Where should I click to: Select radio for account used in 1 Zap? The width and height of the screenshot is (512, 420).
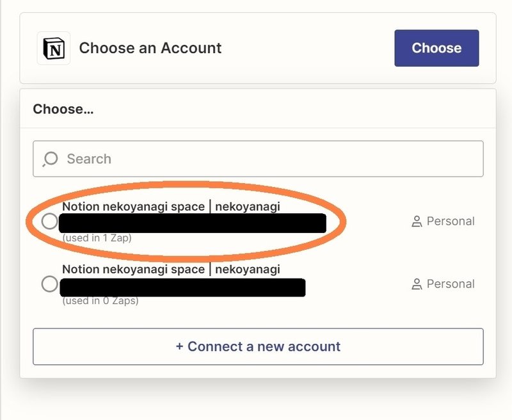(50, 221)
